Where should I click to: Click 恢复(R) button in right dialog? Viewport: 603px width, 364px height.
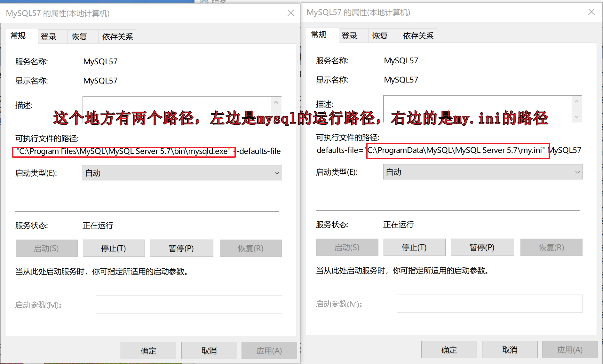551,247
